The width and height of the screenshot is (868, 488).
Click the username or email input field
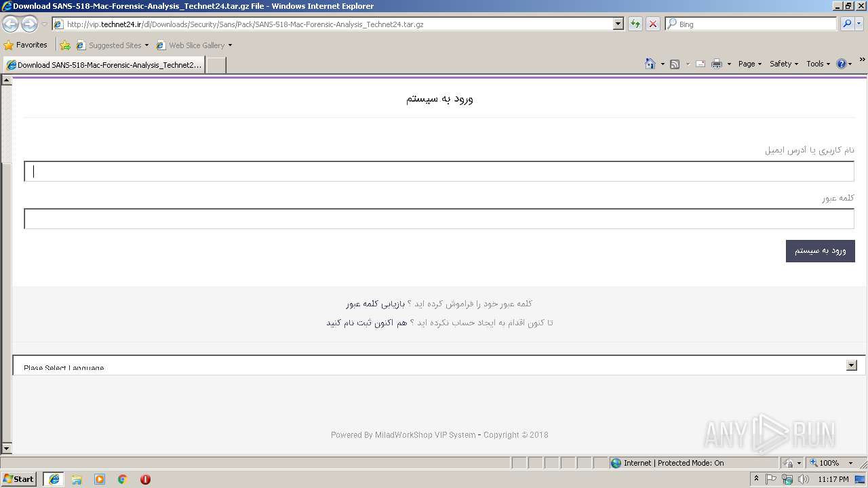439,171
